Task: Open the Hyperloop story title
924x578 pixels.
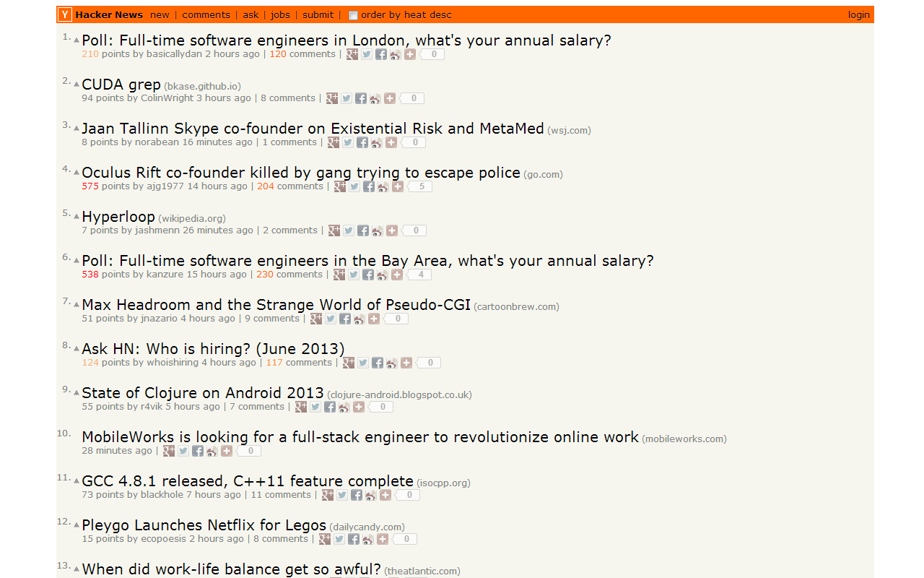Action: tap(118, 217)
